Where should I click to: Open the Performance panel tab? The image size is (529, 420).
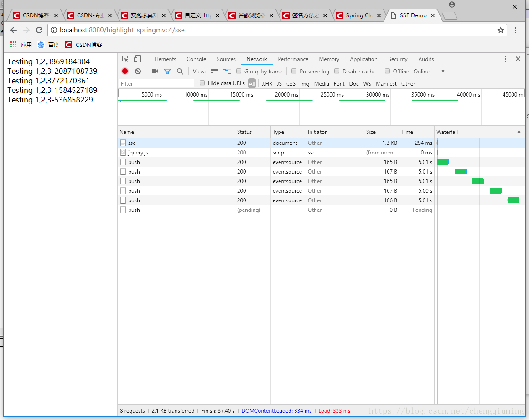click(293, 59)
